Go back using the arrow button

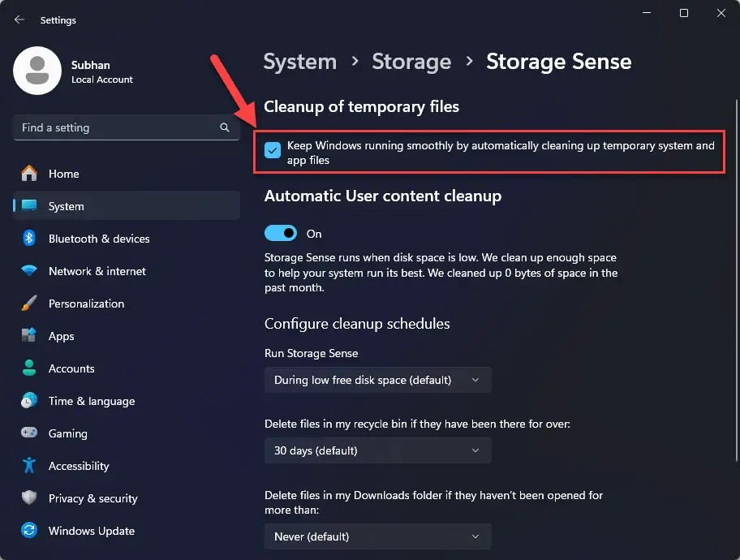click(18, 20)
